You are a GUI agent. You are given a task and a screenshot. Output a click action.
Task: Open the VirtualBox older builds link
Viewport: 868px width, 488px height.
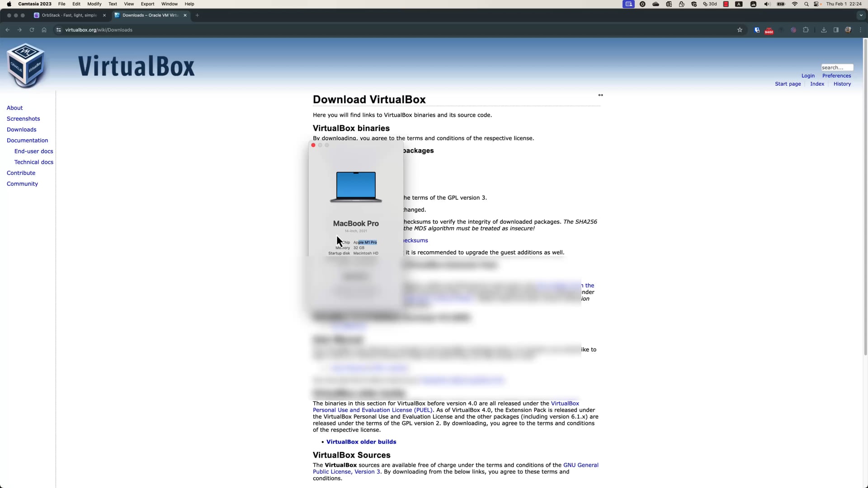(361, 442)
